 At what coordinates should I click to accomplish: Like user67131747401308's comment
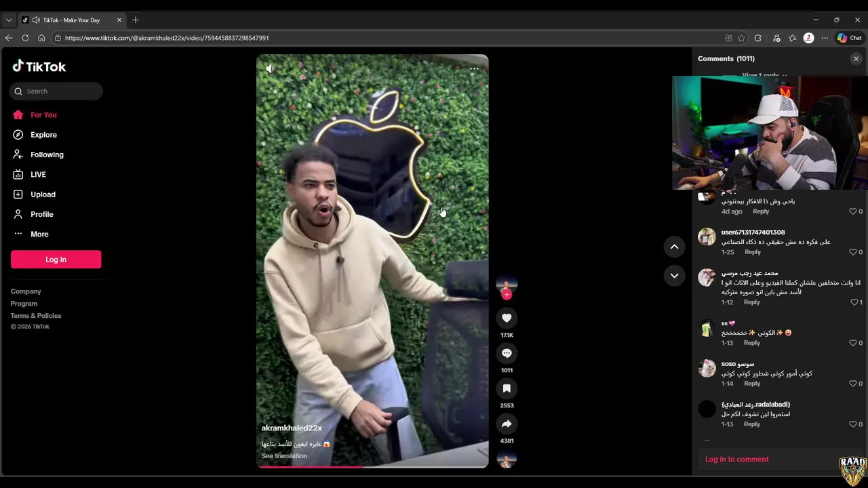click(x=853, y=252)
